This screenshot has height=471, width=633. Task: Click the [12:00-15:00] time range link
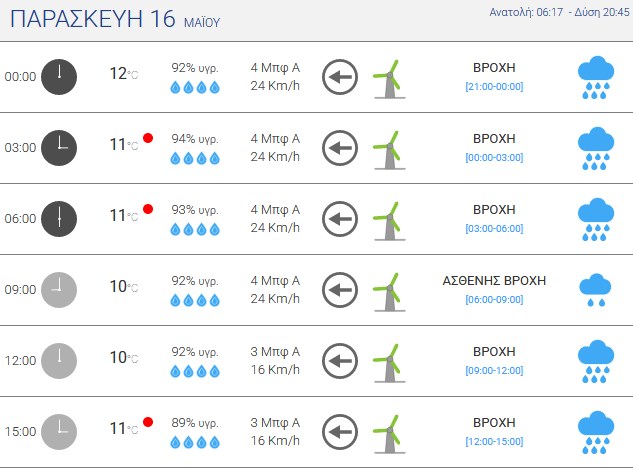coord(494,442)
